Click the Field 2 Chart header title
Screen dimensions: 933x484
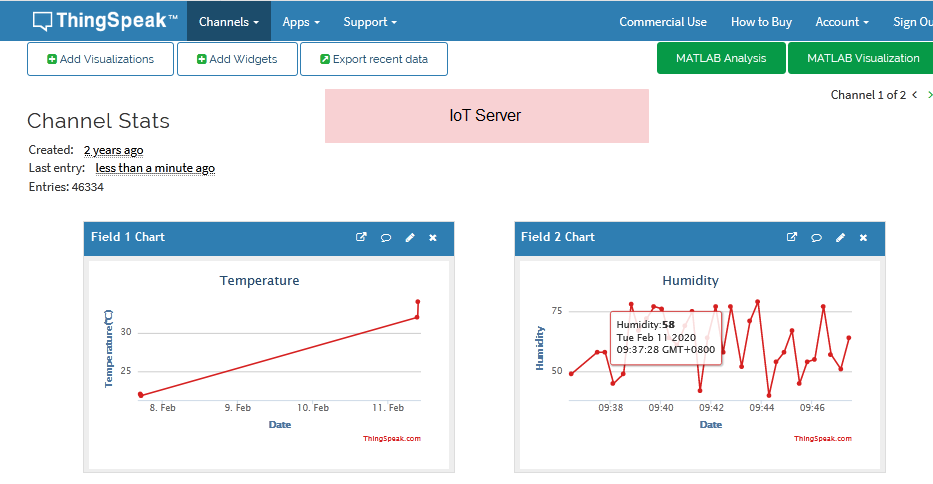point(558,237)
